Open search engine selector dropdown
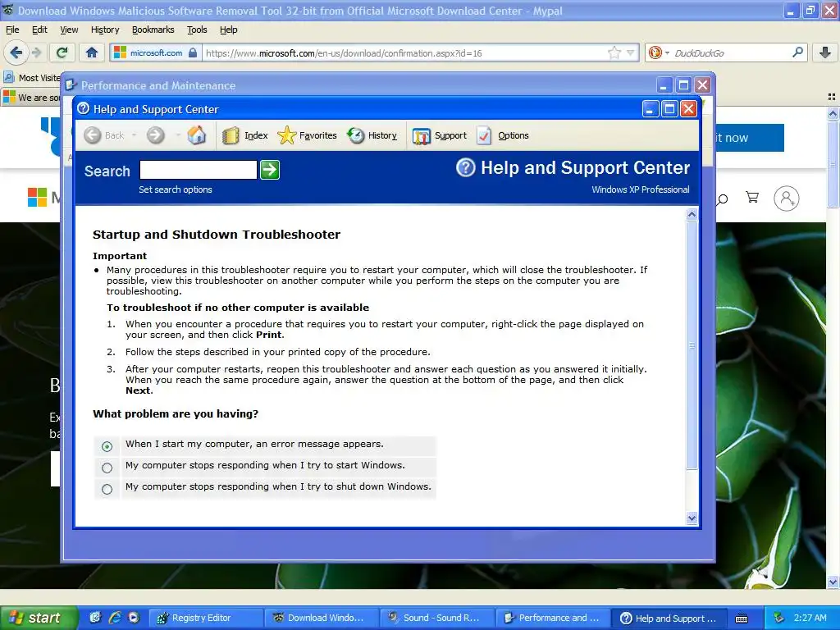The height and width of the screenshot is (630, 840). 659,52
